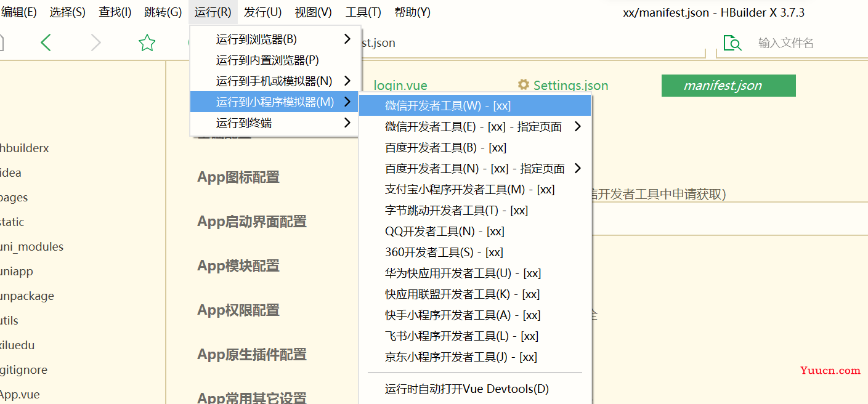Run in 字节跳动开发者工具(T)
Screen dimensions: 868x404
(x=475, y=211)
